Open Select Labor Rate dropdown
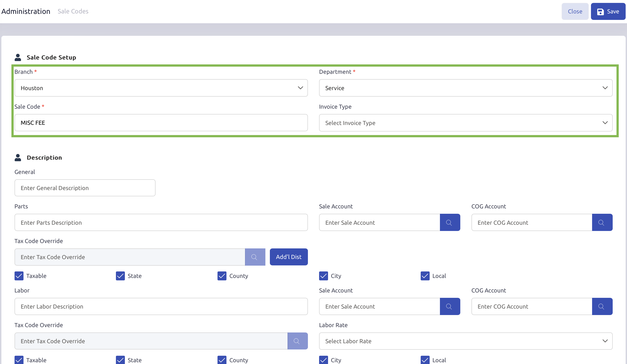The height and width of the screenshot is (364, 627). pyautogui.click(x=465, y=341)
